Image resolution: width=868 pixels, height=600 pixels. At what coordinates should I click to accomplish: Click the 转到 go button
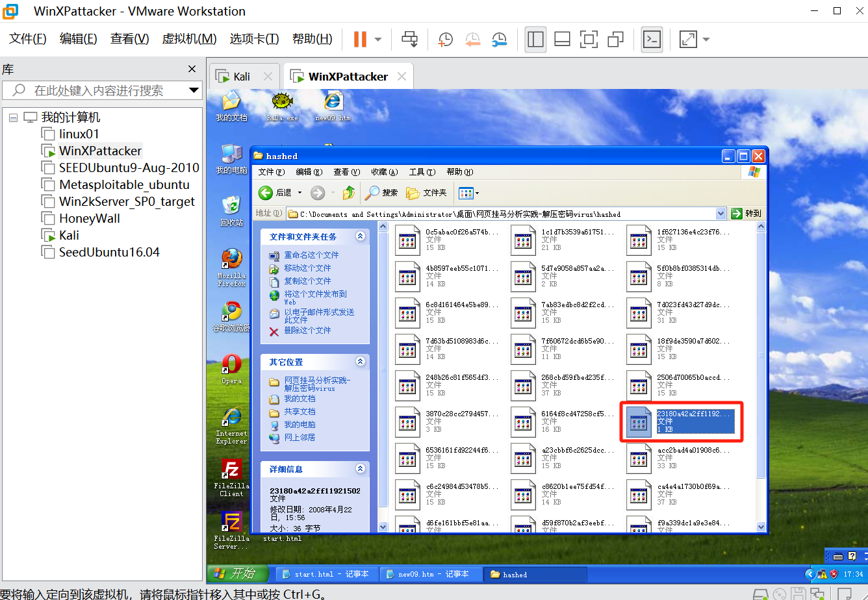746,214
